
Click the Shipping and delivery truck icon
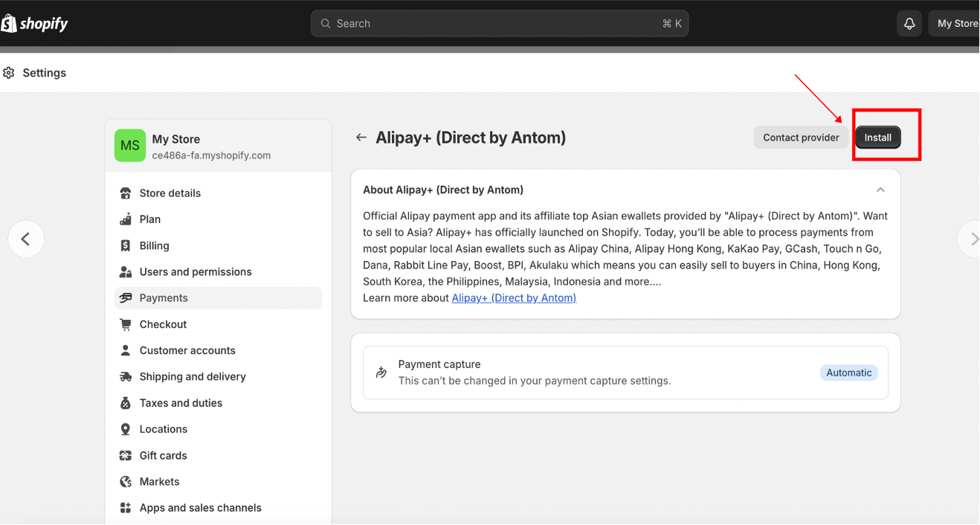[x=126, y=377]
